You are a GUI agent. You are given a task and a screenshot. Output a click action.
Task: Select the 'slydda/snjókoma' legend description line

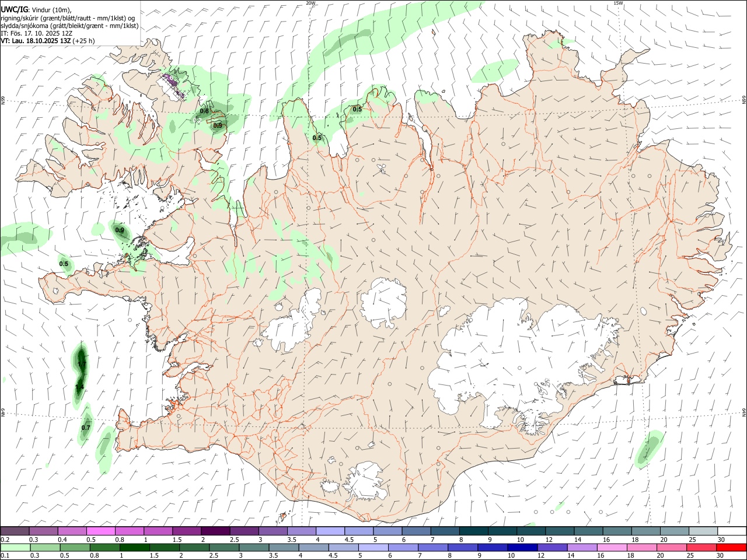[x=69, y=26]
